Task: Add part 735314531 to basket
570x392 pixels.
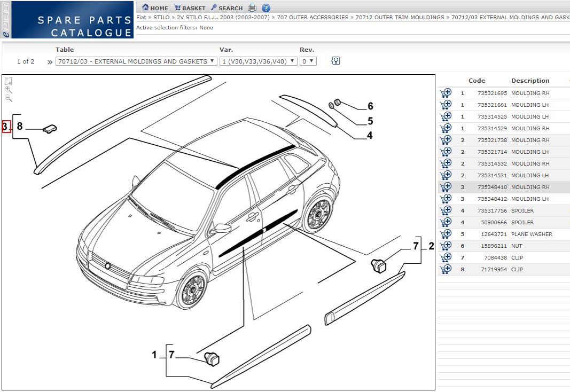Action: 446,175
